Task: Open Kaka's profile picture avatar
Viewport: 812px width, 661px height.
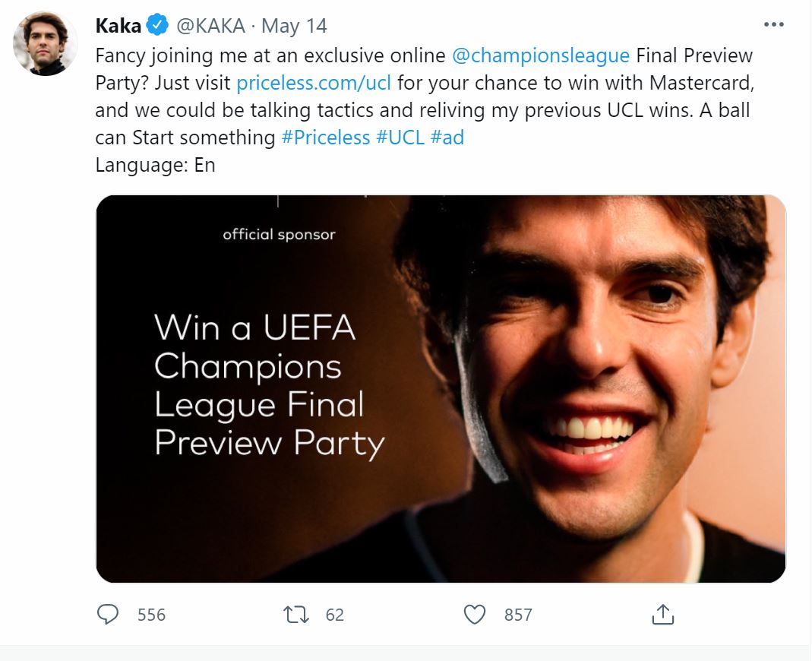Action: (x=46, y=43)
